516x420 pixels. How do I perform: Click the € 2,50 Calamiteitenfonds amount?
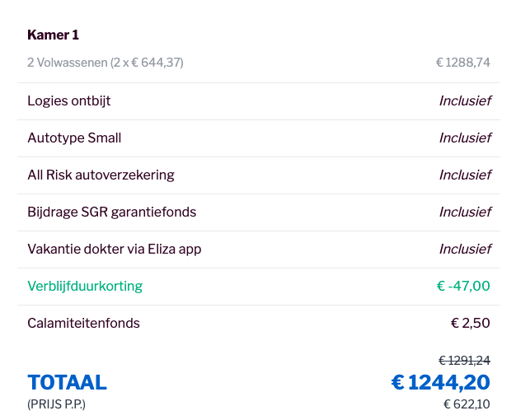471,324
